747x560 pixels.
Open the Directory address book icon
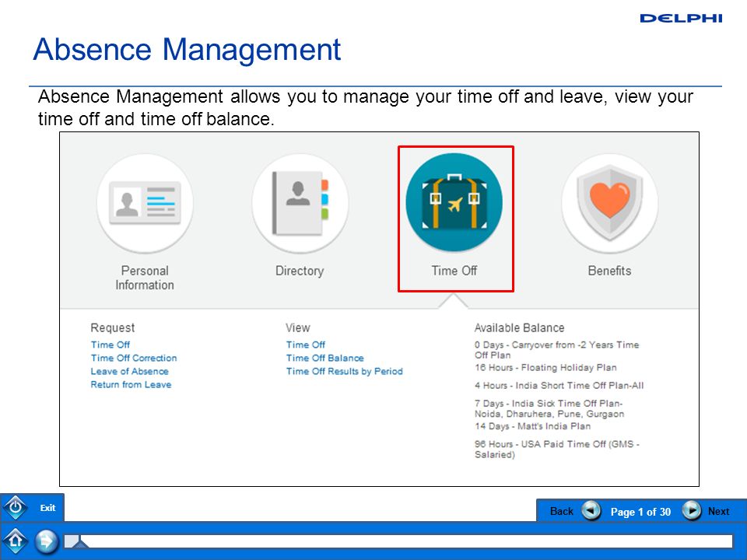coord(300,203)
